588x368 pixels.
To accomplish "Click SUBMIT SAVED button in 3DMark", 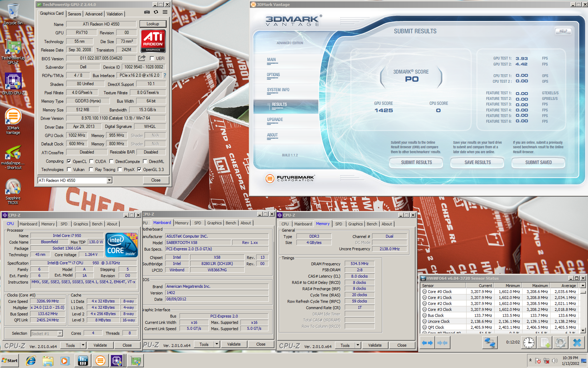I will coord(538,163).
